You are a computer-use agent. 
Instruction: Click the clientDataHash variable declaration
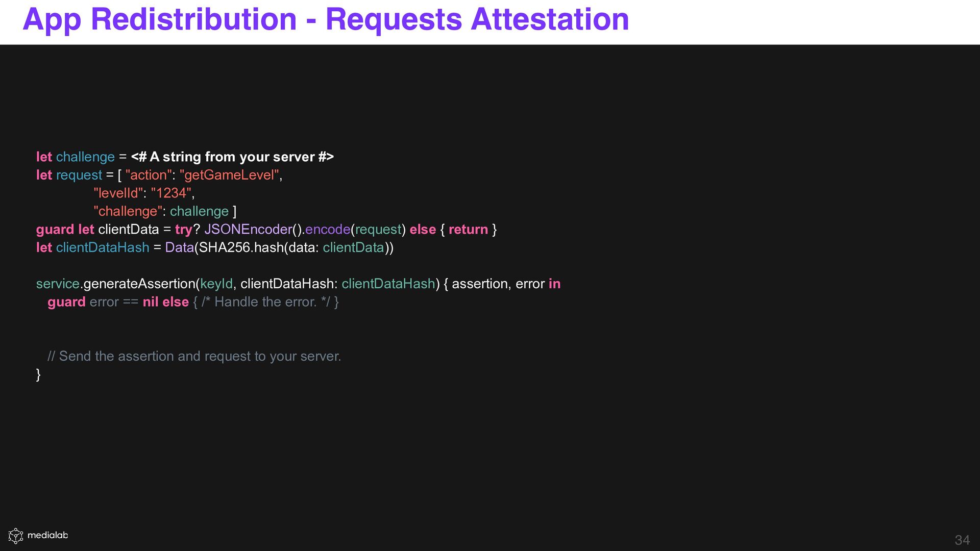tap(103, 247)
